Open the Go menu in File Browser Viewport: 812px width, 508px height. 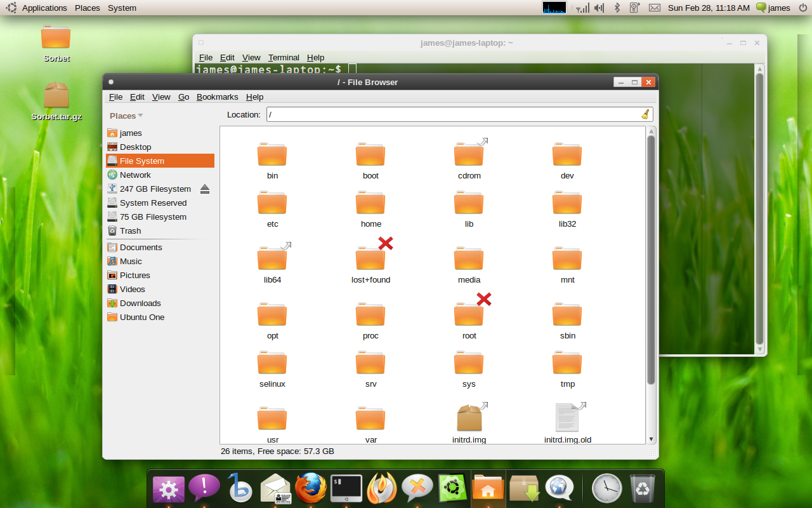[183, 97]
